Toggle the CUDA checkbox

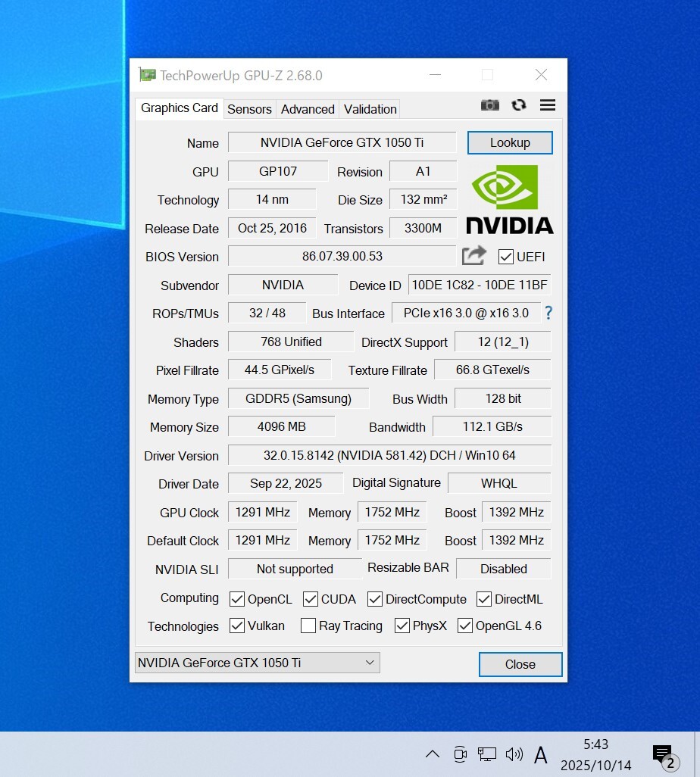(x=311, y=599)
